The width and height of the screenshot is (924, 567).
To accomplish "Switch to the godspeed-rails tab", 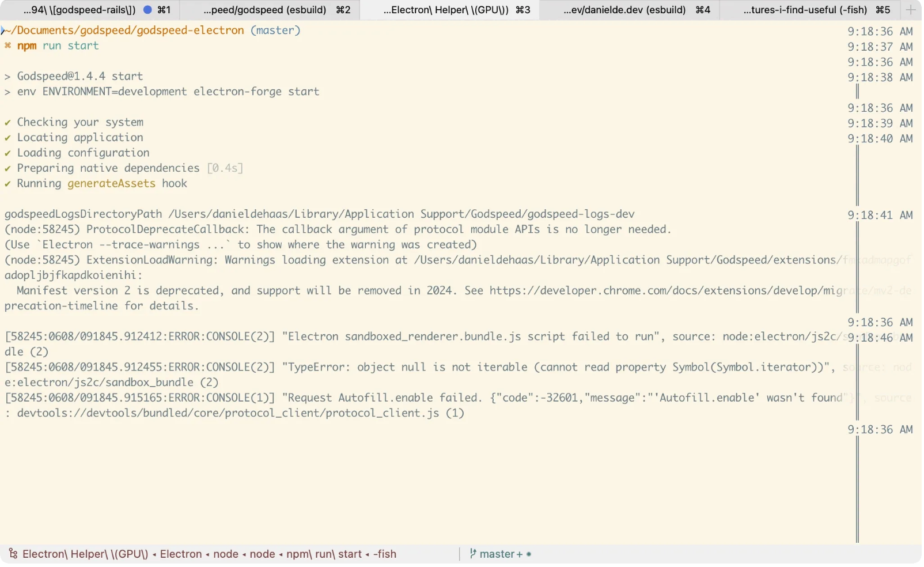I will (x=90, y=10).
